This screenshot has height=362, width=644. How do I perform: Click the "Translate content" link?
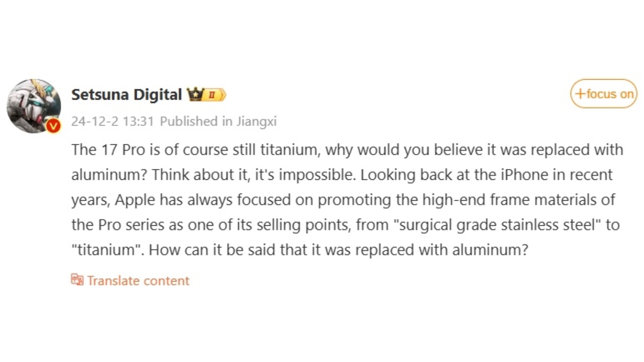coord(138,280)
